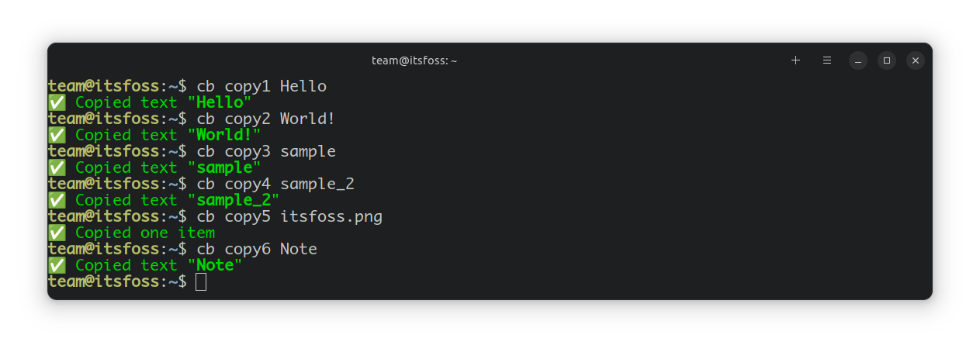
Task: Click the green checkmark beside Copied text "Hello"
Action: (x=57, y=102)
